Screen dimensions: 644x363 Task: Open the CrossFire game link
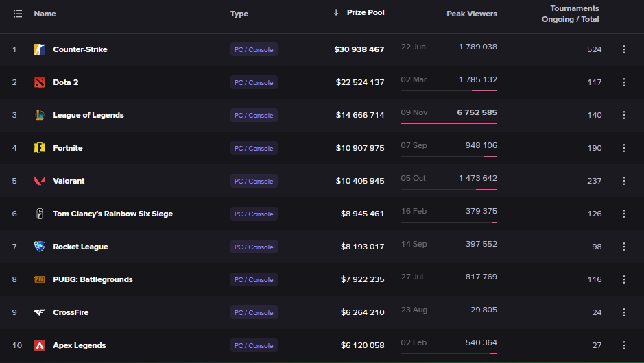71,312
